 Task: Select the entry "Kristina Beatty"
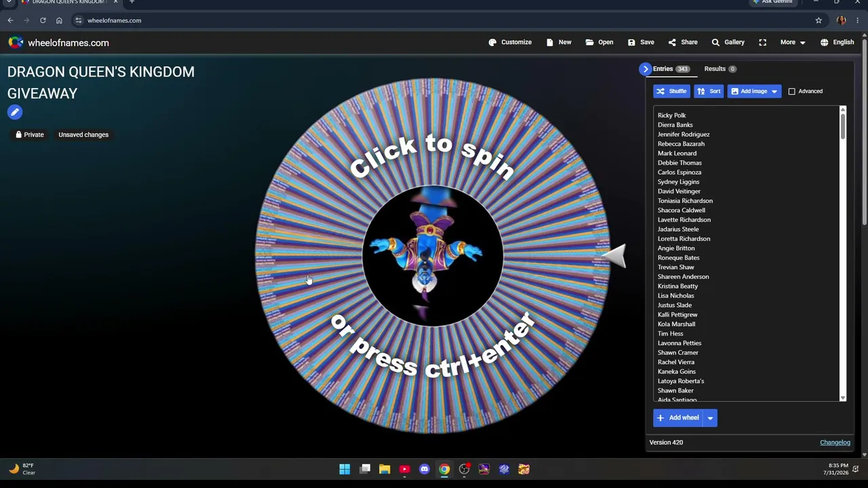pyautogui.click(x=677, y=286)
